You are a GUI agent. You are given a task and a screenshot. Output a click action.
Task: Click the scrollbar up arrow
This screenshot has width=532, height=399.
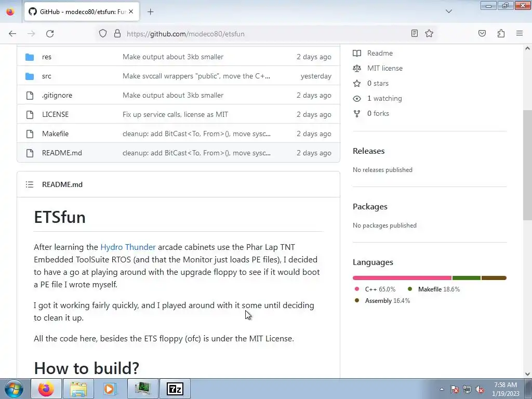527,48
